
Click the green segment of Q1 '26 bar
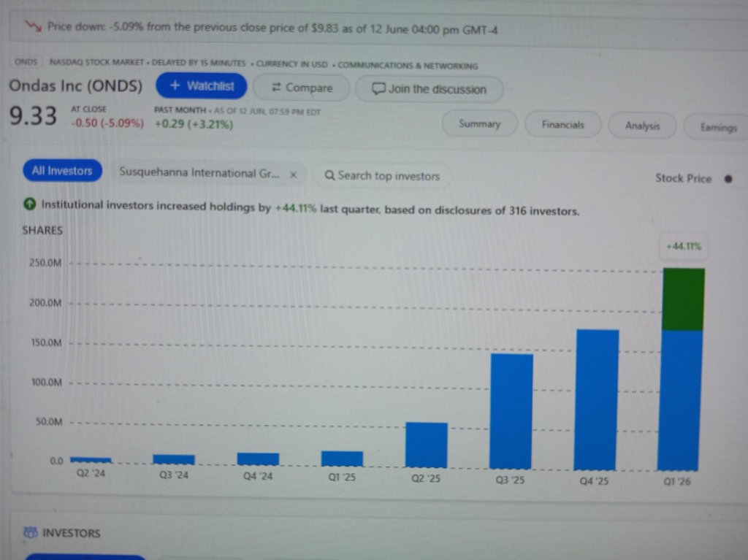coord(684,299)
